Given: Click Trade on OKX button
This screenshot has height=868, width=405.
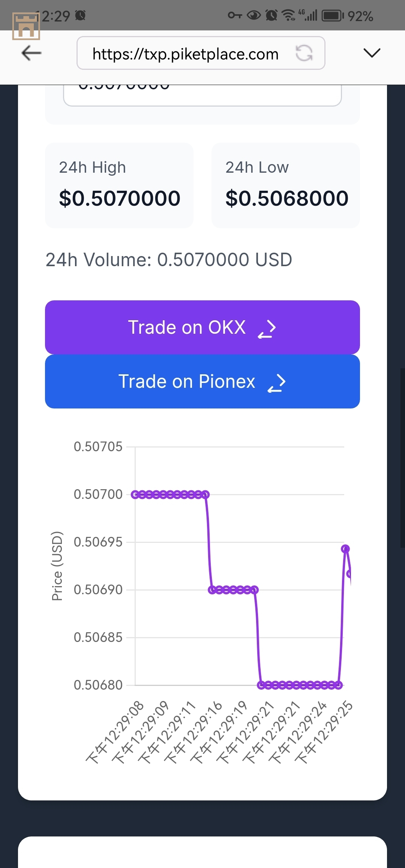Looking at the screenshot, I should coord(202,327).
